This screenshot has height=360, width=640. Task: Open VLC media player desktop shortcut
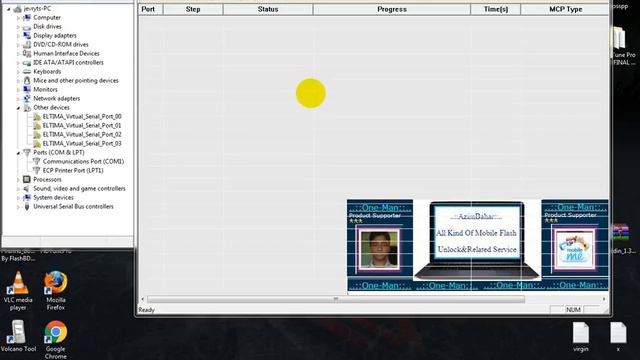[x=18, y=290]
